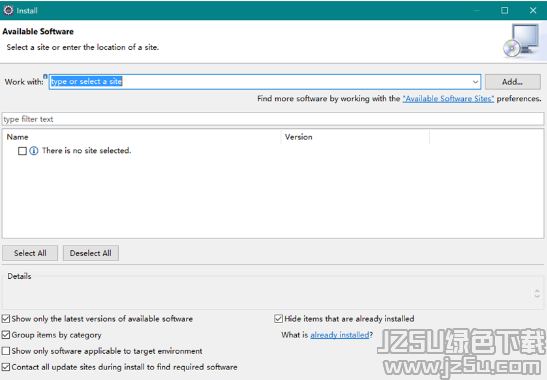Click the Deselect All button
The height and width of the screenshot is (380, 547).
click(91, 253)
